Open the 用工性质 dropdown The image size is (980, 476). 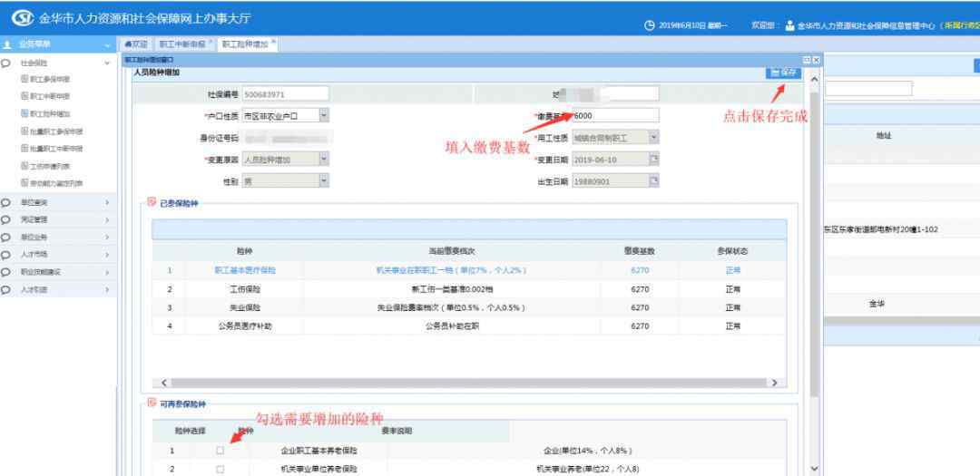point(653,137)
